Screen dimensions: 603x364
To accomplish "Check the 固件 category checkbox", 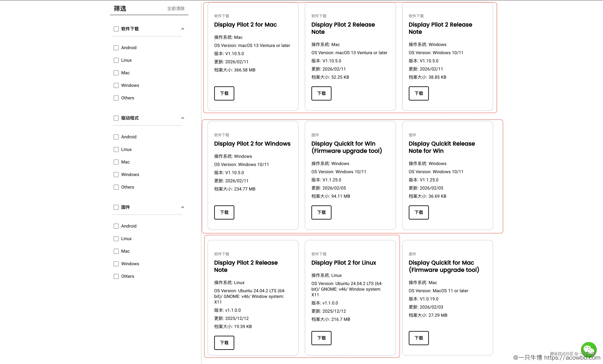I will click(116, 207).
